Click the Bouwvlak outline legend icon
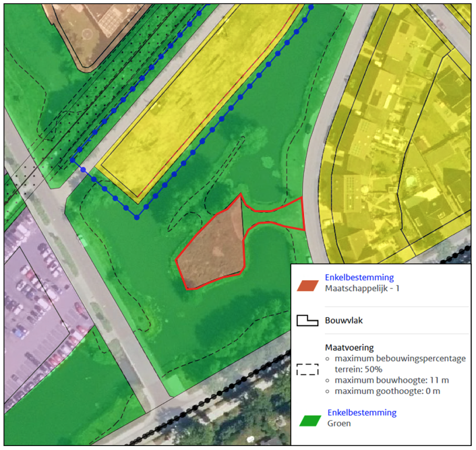The image size is (476, 450). pyautogui.click(x=307, y=321)
